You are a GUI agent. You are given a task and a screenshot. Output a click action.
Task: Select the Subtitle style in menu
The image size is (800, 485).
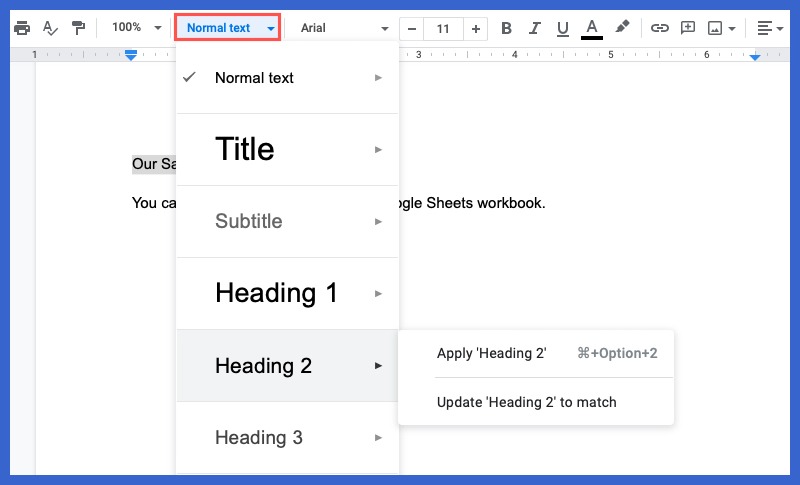287,221
